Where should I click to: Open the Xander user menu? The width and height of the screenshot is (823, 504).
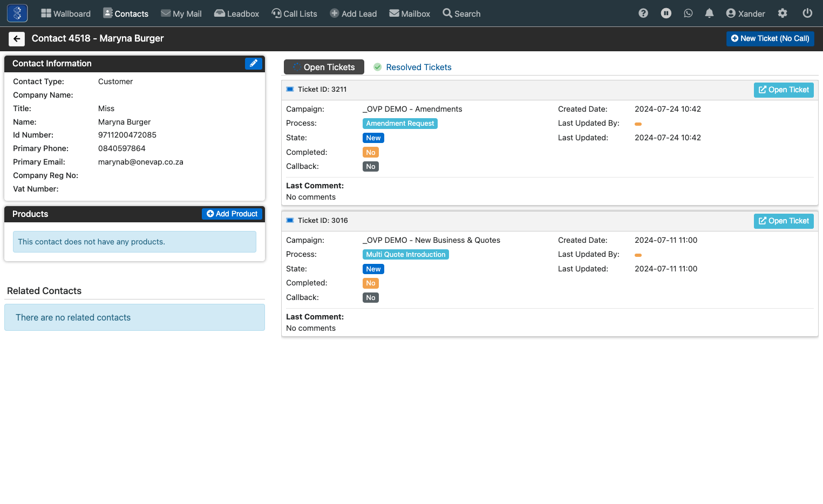click(x=746, y=13)
